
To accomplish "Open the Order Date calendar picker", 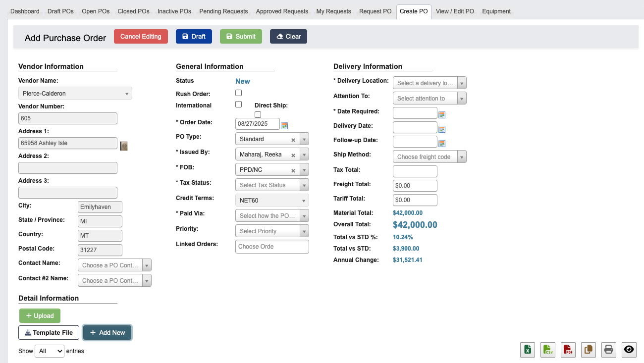I will tap(284, 126).
